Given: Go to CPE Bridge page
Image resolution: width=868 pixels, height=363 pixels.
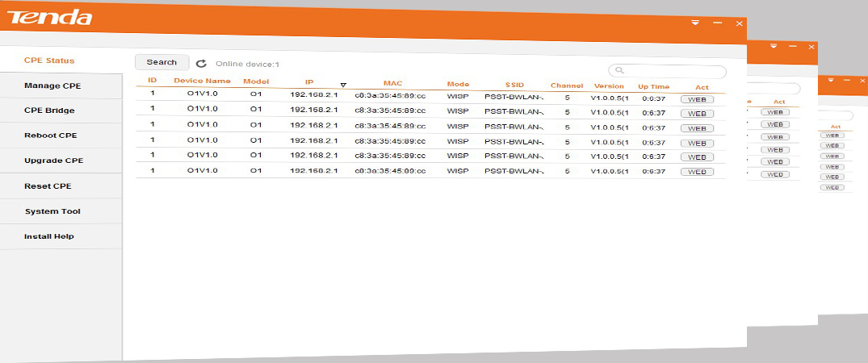Looking at the screenshot, I should pyautogui.click(x=50, y=111).
